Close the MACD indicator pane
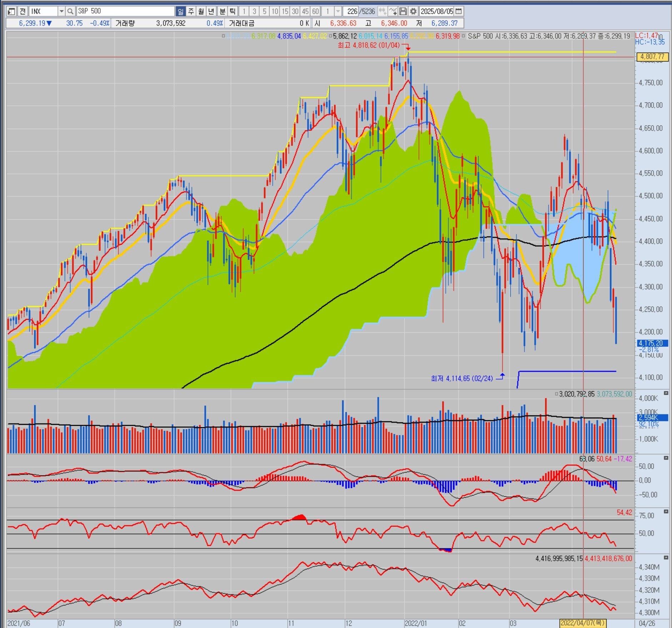672x628 pixels. tap(666, 458)
